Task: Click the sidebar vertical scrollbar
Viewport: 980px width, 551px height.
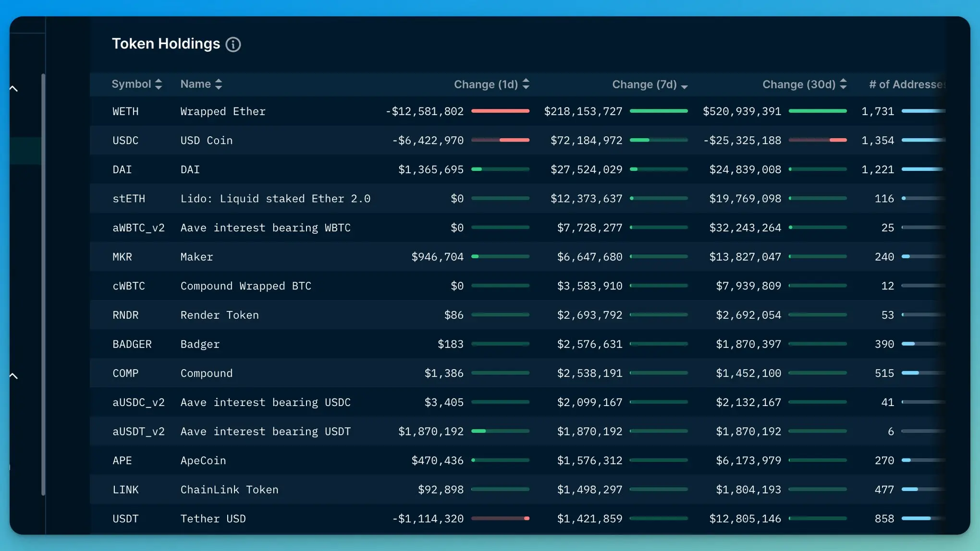Action: click(43, 284)
